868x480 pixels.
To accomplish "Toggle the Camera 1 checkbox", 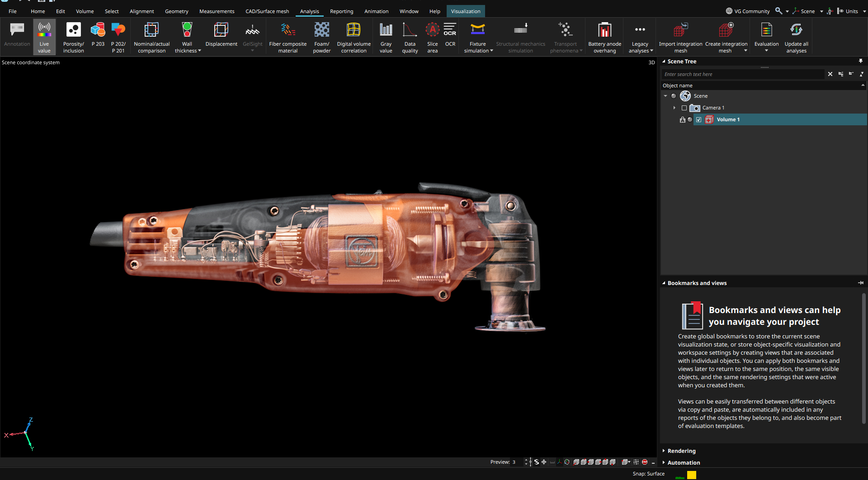I will coord(684,108).
